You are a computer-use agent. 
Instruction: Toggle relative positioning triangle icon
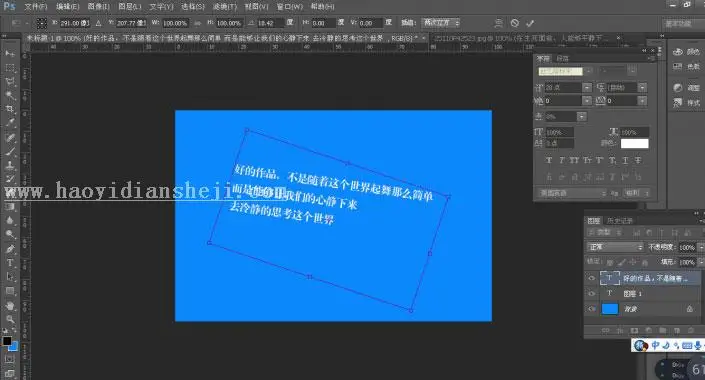[98, 23]
